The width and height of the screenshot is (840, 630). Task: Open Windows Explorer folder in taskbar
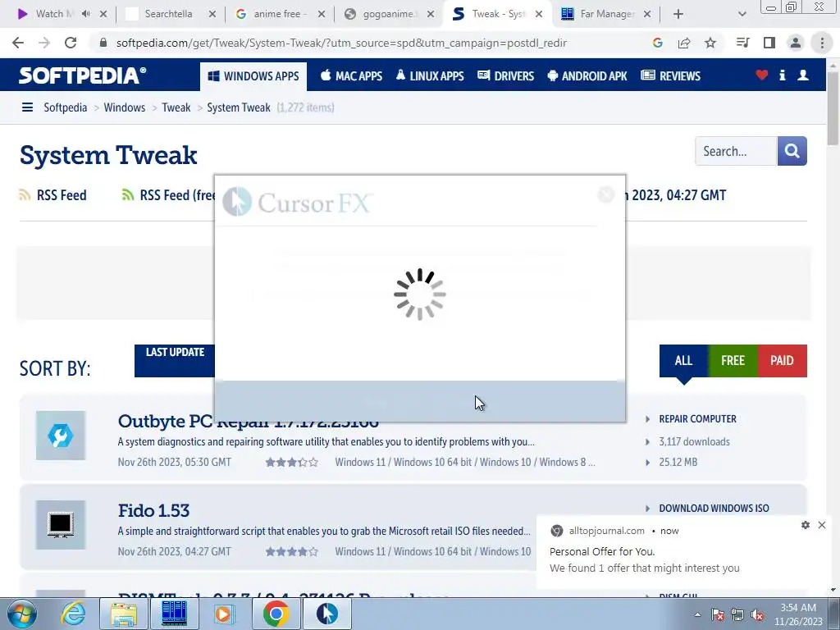[124, 614]
